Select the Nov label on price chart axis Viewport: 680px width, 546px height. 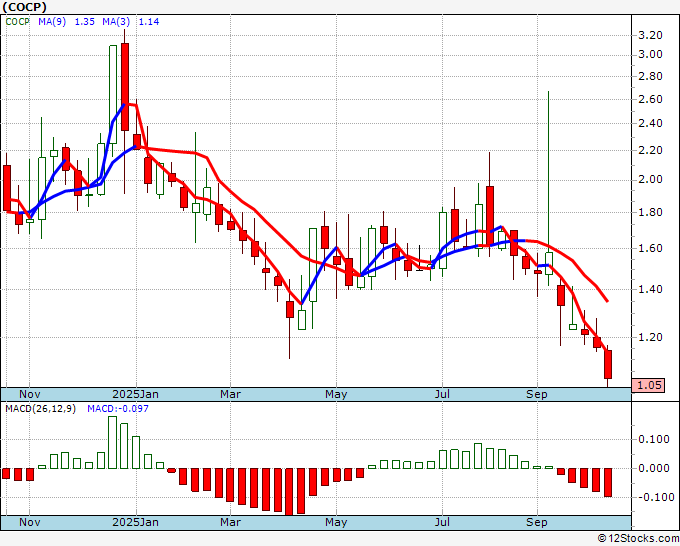tap(30, 394)
